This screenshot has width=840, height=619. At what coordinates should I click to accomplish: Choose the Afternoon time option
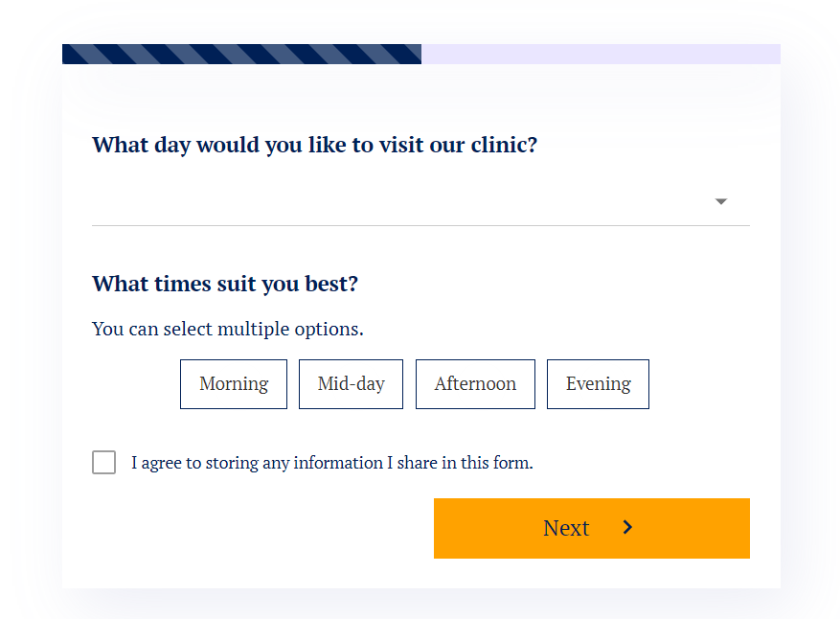[x=475, y=384]
